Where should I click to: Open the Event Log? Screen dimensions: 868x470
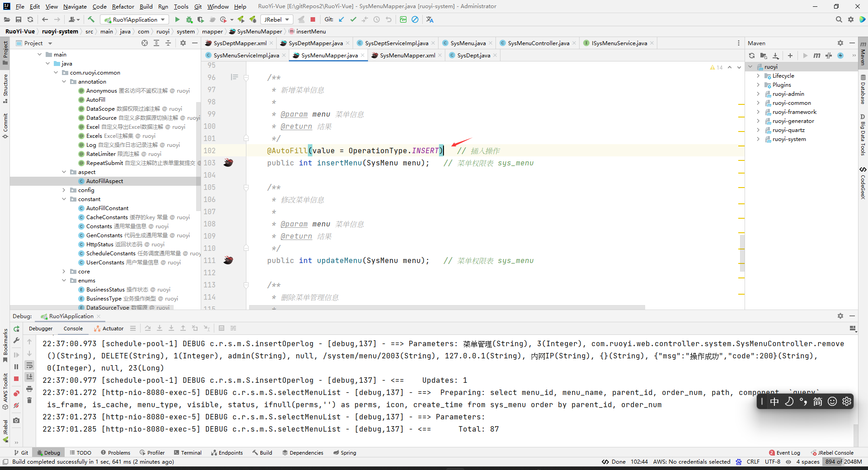pyautogui.click(x=784, y=452)
